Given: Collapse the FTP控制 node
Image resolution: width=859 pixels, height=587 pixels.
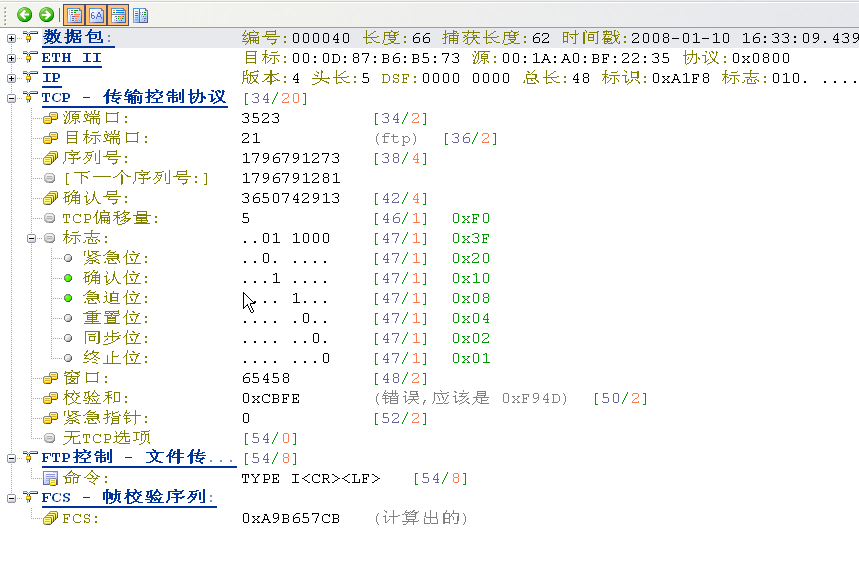Looking at the screenshot, I should tap(11, 458).
